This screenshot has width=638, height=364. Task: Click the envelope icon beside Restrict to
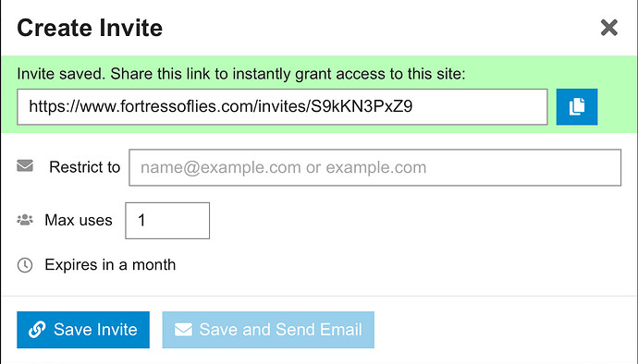coord(25,166)
